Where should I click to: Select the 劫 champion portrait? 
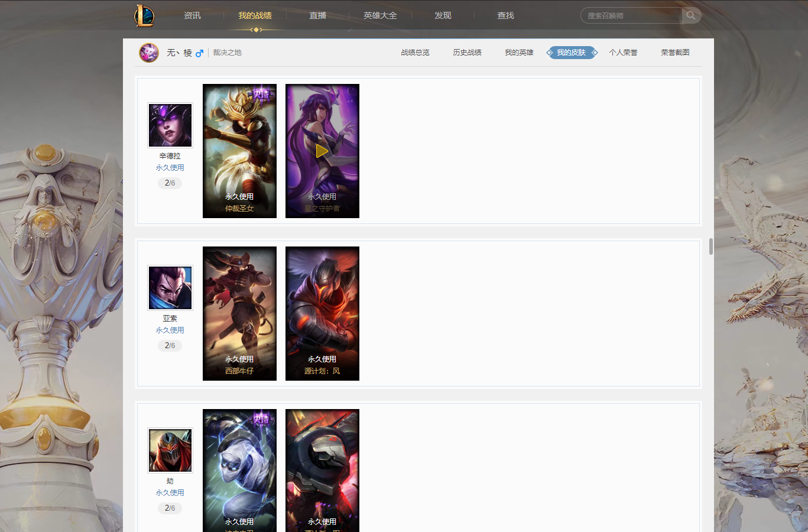tap(170, 450)
